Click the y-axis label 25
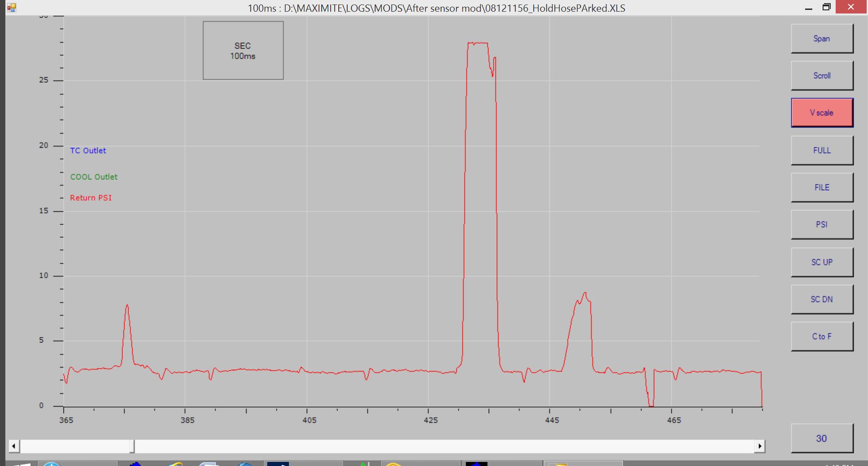 pyautogui.click(x=44, y=80)
